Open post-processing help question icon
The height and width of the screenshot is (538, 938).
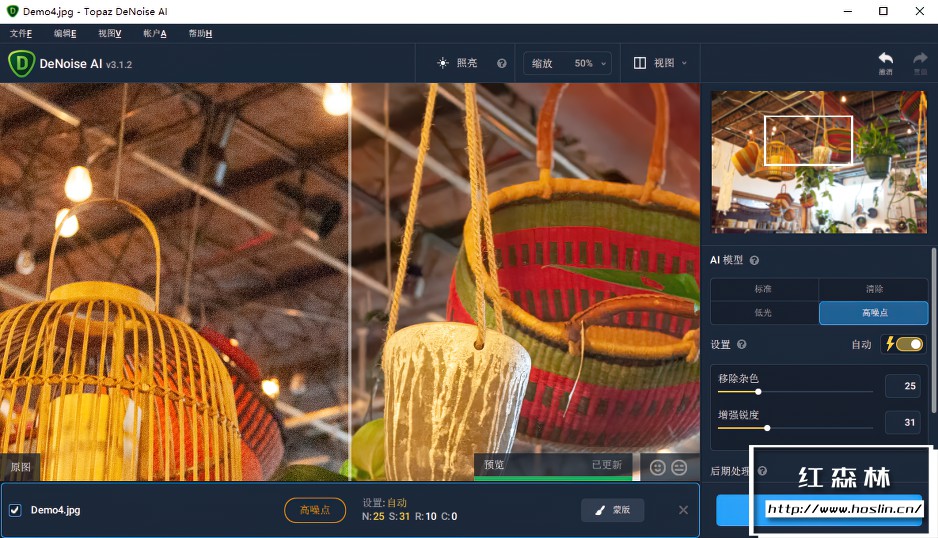pos(762,471)
